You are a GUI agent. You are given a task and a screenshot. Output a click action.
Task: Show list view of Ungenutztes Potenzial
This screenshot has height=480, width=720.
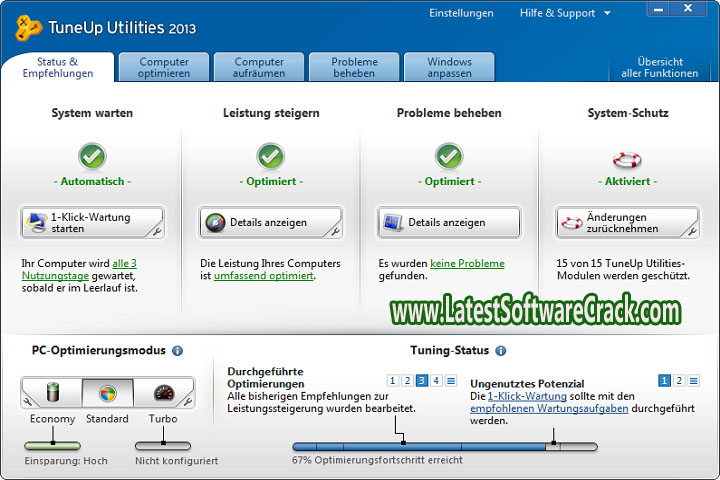click(x=693, y=380)
